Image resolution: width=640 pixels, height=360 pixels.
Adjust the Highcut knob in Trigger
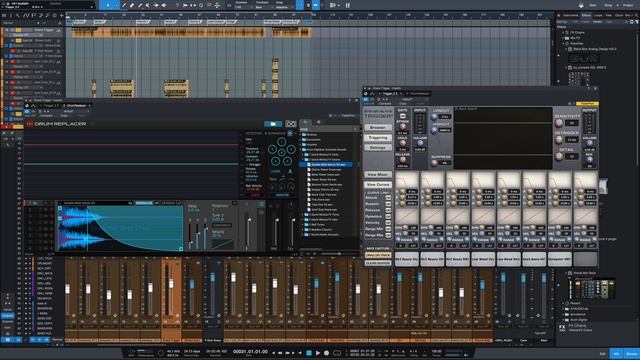[x=434, y=130]
